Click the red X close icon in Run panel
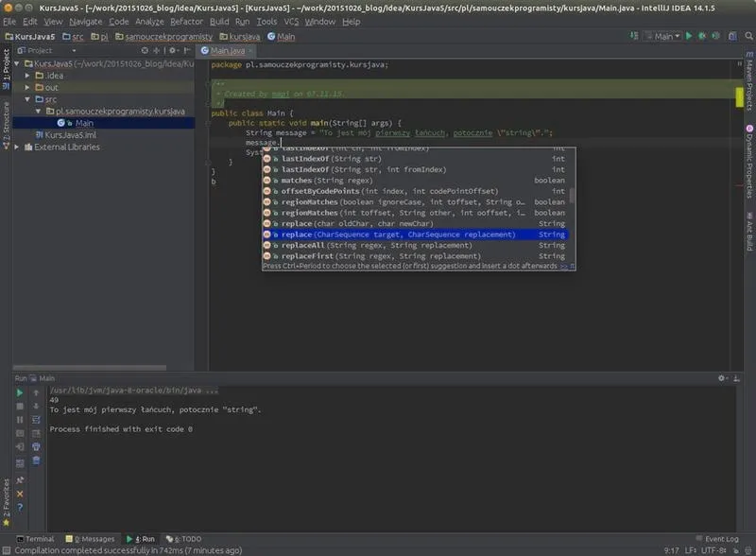Screen dimensions: 756x556 point(20,494)
